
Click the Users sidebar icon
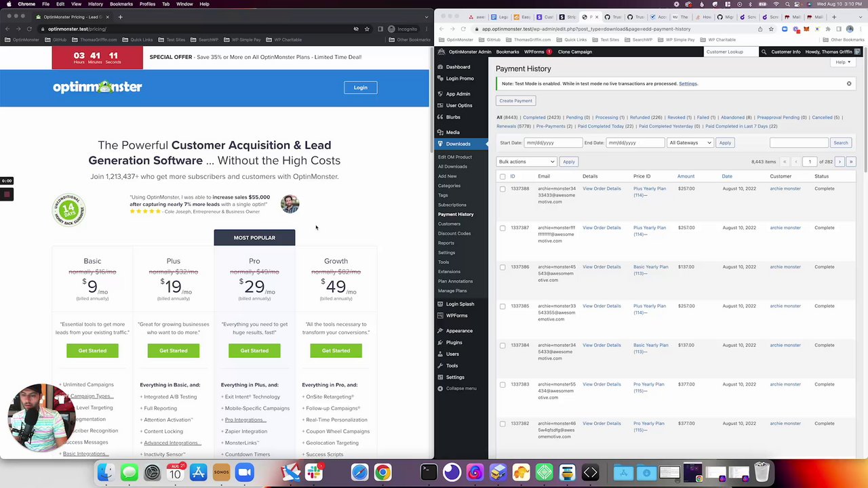(x=440, y=354)
